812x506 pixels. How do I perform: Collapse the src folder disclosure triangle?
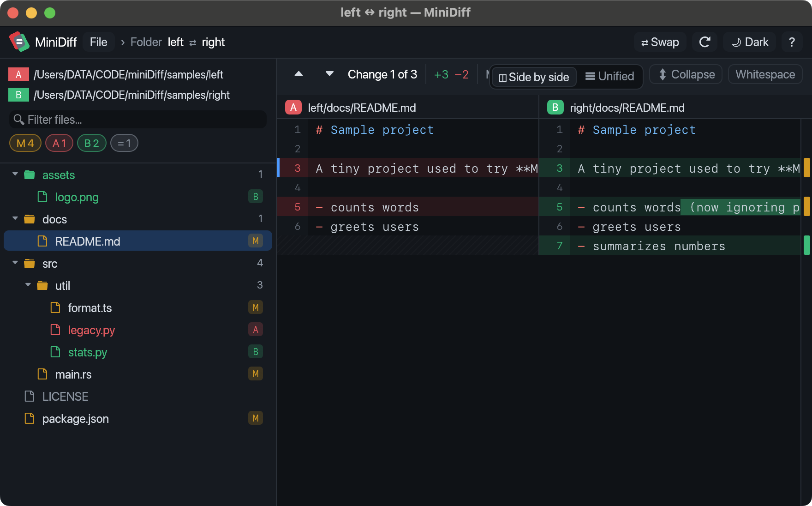pos(15,263)
